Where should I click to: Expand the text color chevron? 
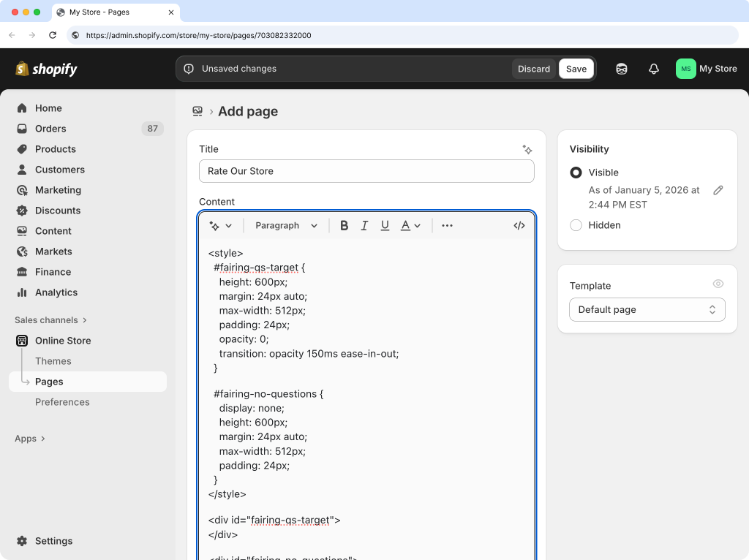pyautogui.click(x=416, y=225)
